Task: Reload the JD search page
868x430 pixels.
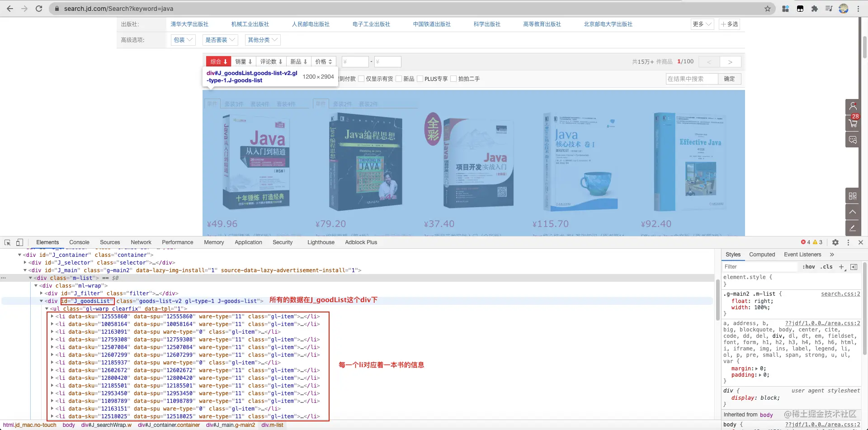Action: pos(39,9)
